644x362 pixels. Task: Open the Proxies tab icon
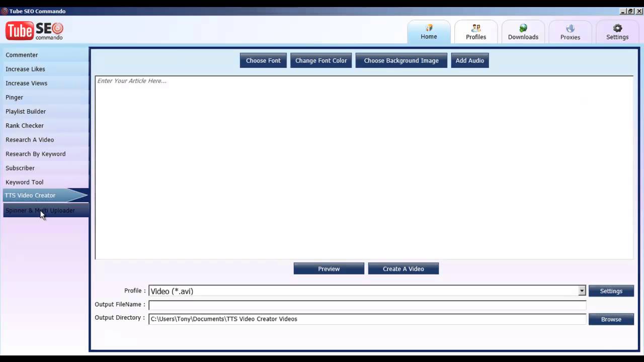(570, 28)
